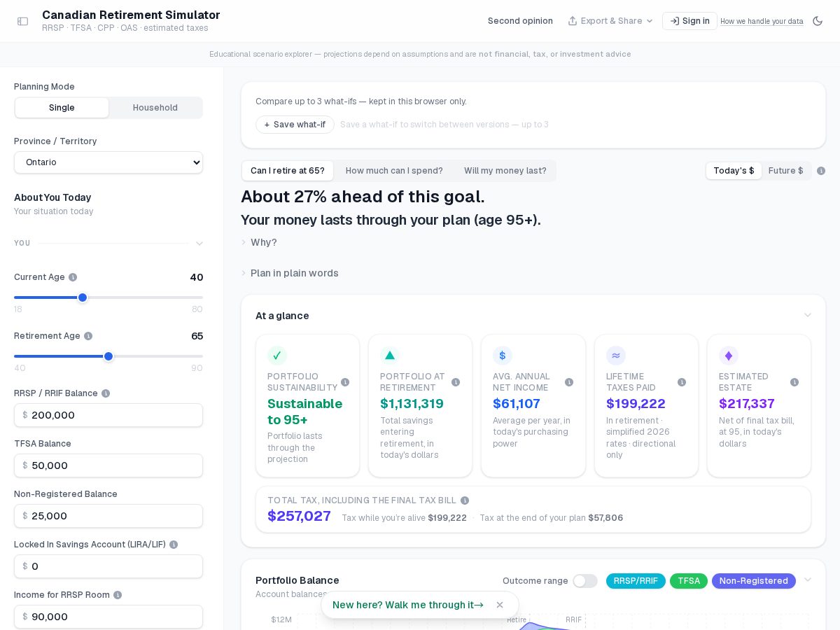The height and width of the screenshot is (630, 840).
Task: Open the Province / Territory dropdown
Action: tap(108, 162)
